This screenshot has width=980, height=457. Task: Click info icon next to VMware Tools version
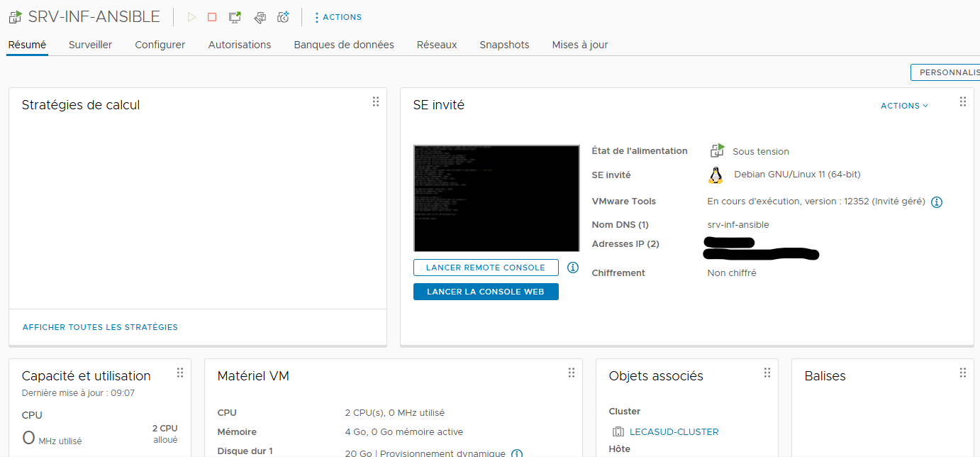click(x=936, y=202)
